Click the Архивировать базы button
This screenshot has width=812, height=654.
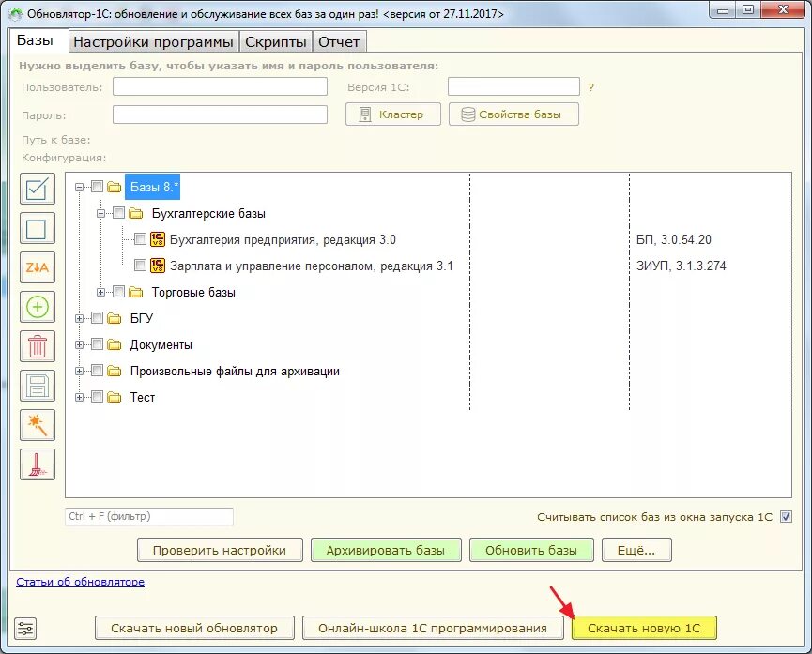pos(386,551)
